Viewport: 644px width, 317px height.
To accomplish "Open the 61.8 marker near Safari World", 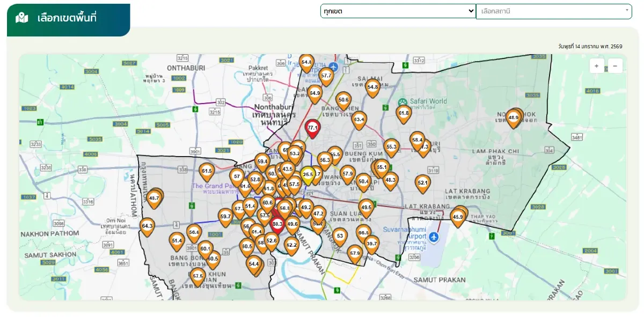I will [404, 114].
